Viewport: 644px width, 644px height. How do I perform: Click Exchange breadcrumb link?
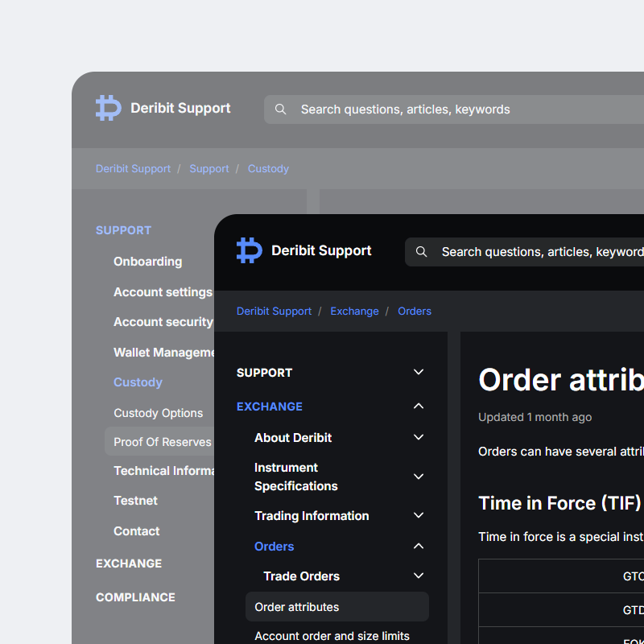pyautogui.click(x=354, y=311)
